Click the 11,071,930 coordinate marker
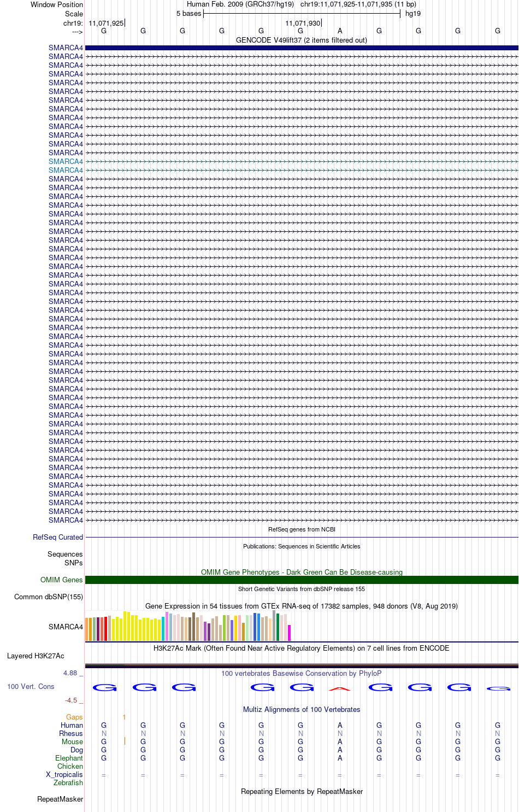Screen dimensions: 519x812 click(x=303, y=23)
